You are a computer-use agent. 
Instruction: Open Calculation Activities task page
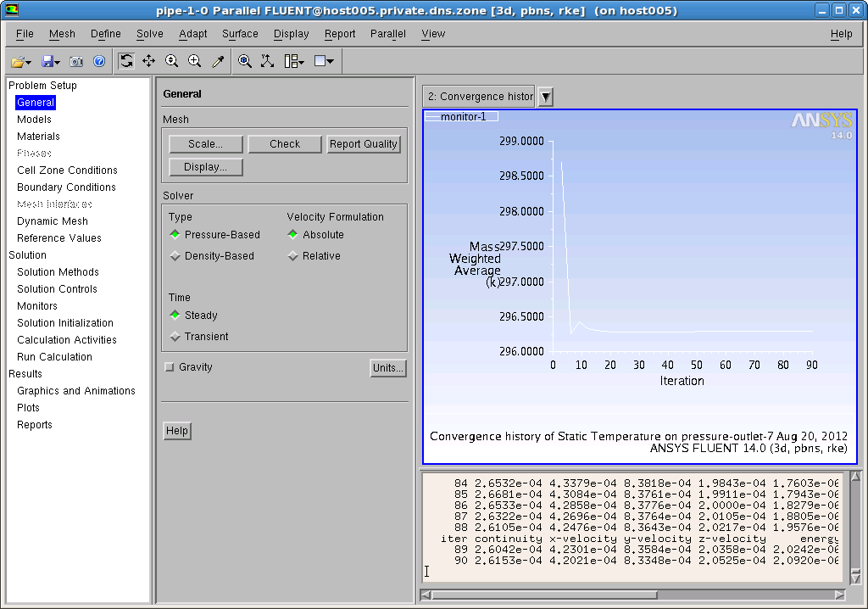(x=67, y=340)
